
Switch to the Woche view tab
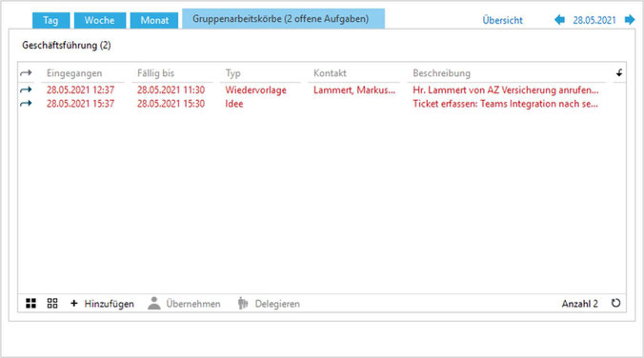coord(100,20)
